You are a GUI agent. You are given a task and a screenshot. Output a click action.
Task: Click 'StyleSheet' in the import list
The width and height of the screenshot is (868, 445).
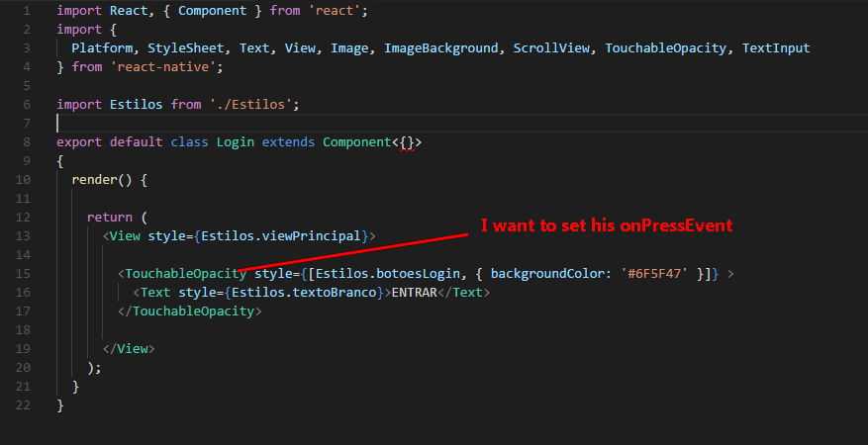[185, 48]
